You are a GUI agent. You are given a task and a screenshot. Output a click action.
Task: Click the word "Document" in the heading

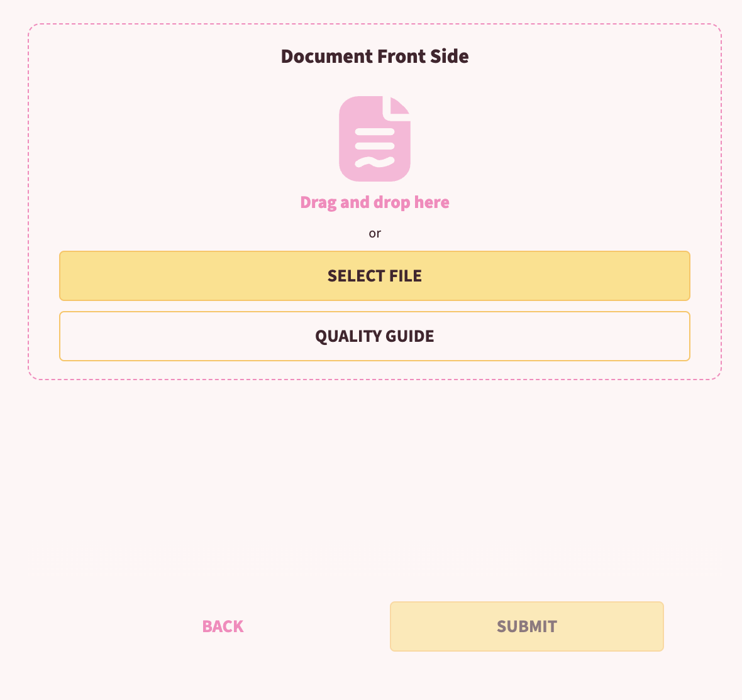326,57
